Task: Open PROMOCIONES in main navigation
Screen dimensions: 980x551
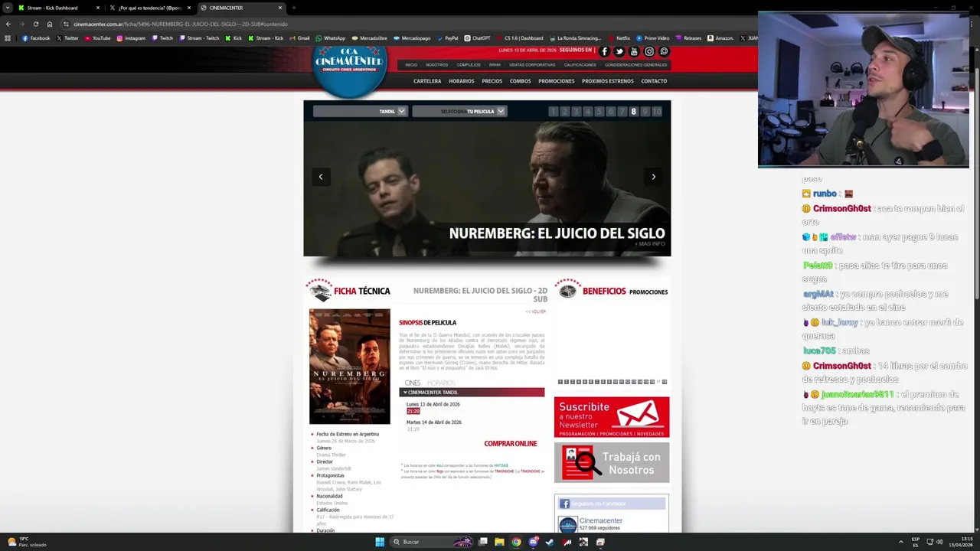Action: pos(557,81)
